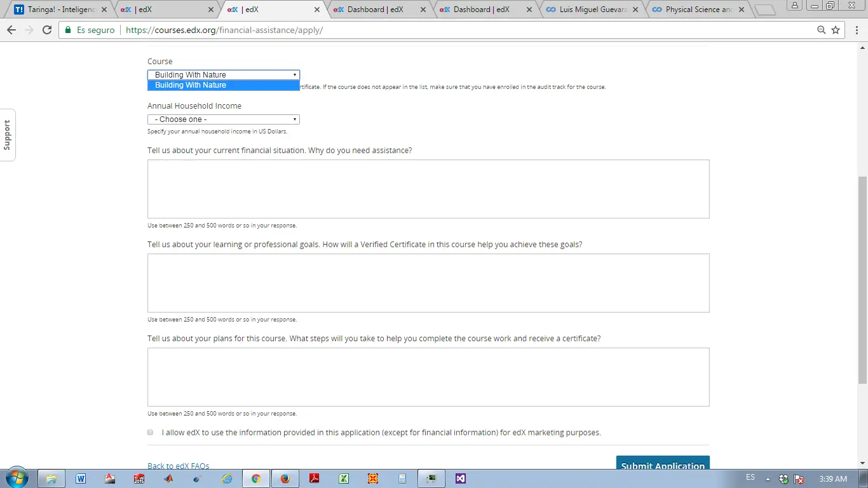Open Firefox from the taskbar
Image resolution: width=868 pixels, height=488 pixels.
click(x=285, y=478)
